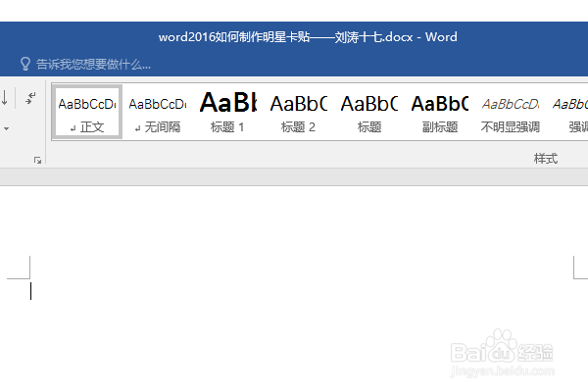Open the paragraph settings dialog launcher
588x392 pixels.
coord(37,160)
